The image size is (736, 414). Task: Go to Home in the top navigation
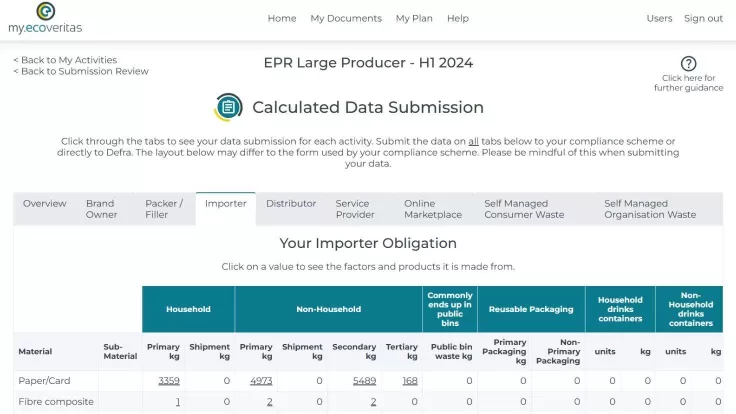(x=282, y=18)
